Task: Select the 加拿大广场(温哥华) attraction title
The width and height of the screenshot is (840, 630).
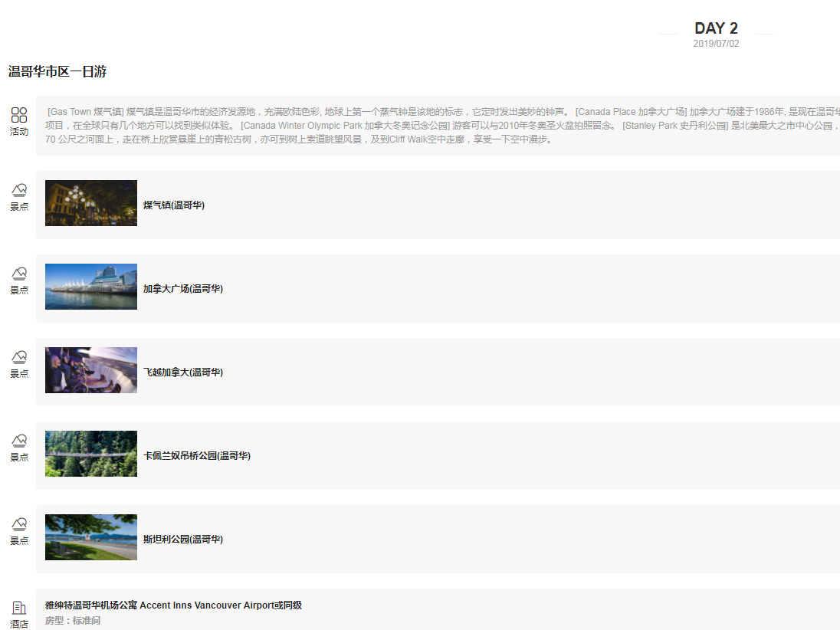Action: pos(183,289)
